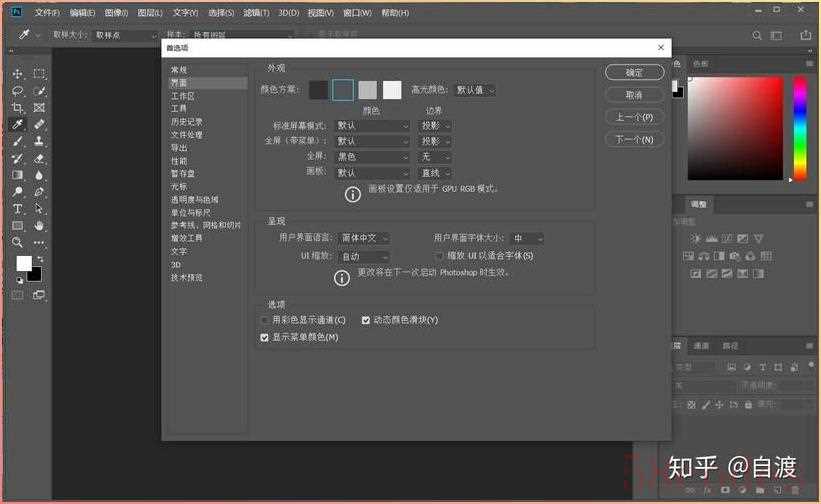Select 工作区 in preferences category list
The image size is (821, 504).
(183, 96)
